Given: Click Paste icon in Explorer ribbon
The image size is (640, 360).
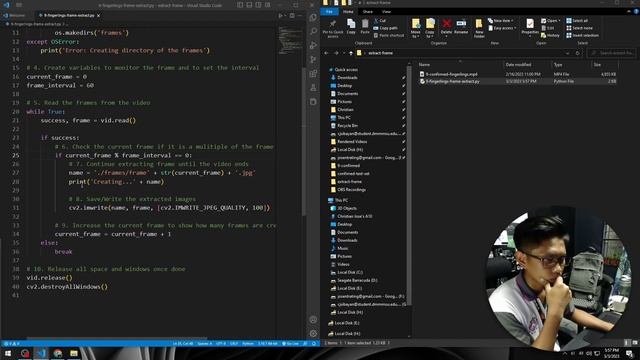Looking at the screenshot, I should pyautogui.click(x=365, y=27).
